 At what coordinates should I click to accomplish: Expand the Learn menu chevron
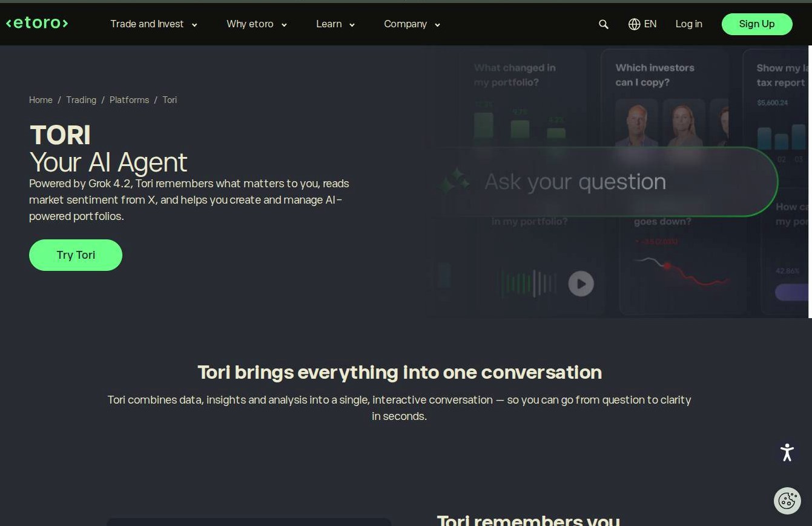pos(352,25)
